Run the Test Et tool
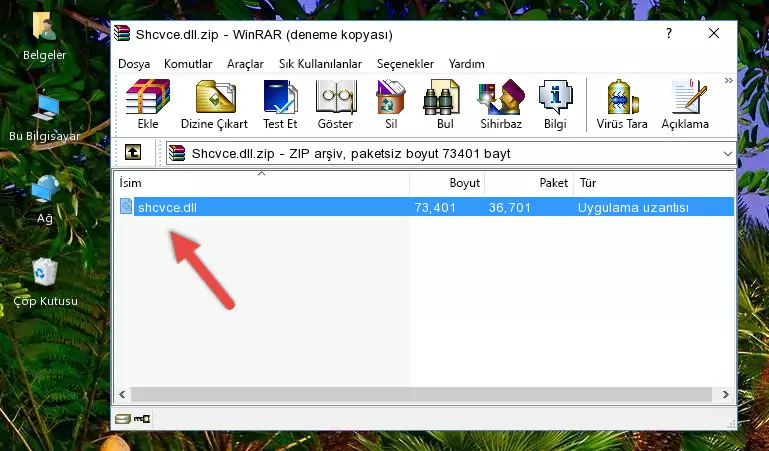The width and height of the screenshot is (769, 451). 280,104
